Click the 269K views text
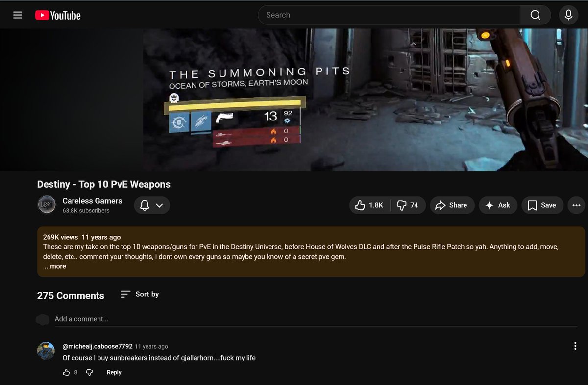This screenshot has width=588, height=385. point(60,237)
